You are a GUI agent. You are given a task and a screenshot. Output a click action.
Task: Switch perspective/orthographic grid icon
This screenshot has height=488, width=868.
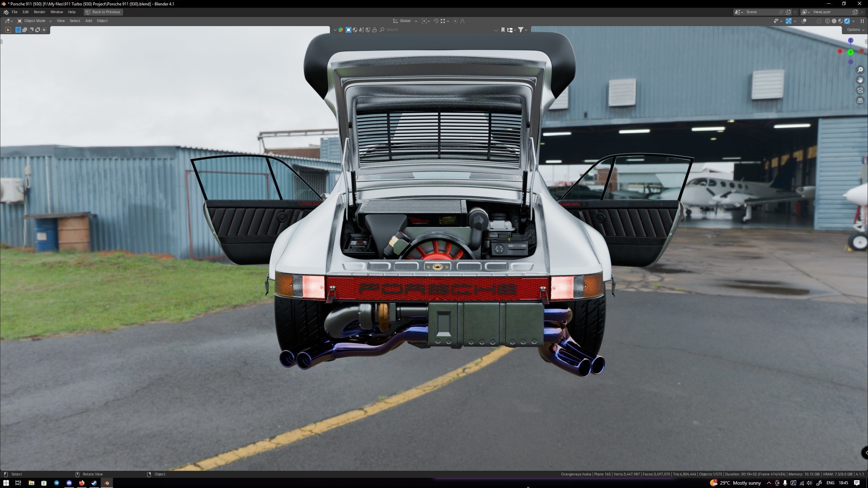(x=860, y=100)
